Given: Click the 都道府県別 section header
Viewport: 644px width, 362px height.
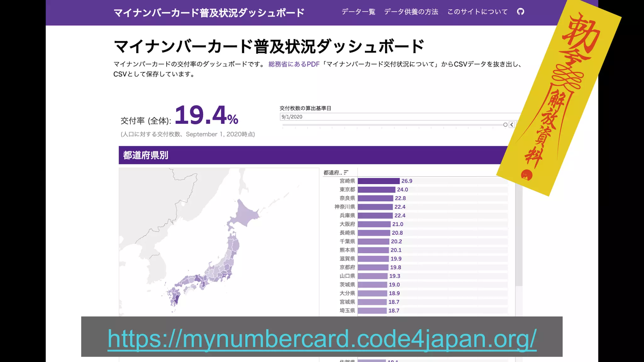Looking at the screenshot, I should point(313,155).
